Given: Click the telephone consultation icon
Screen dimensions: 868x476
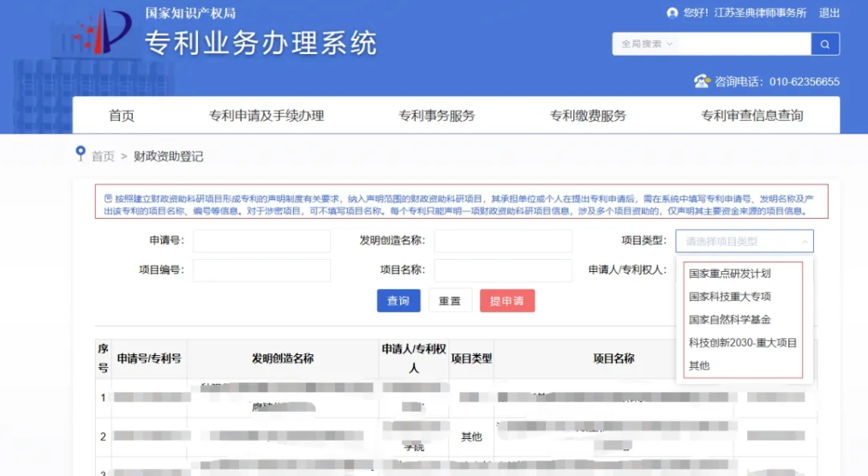Looking at the screenshot, I should pyautogui.click(x=703, y=81).
